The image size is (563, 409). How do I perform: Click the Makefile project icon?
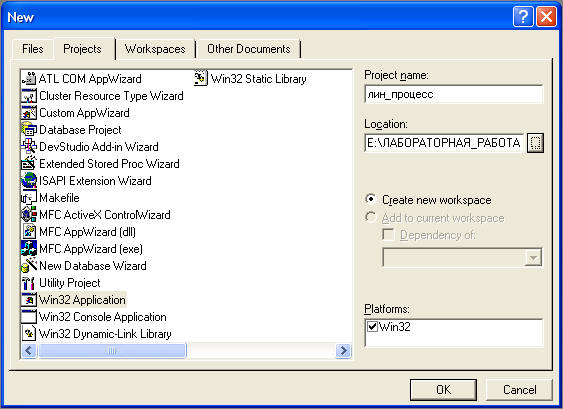29,197
